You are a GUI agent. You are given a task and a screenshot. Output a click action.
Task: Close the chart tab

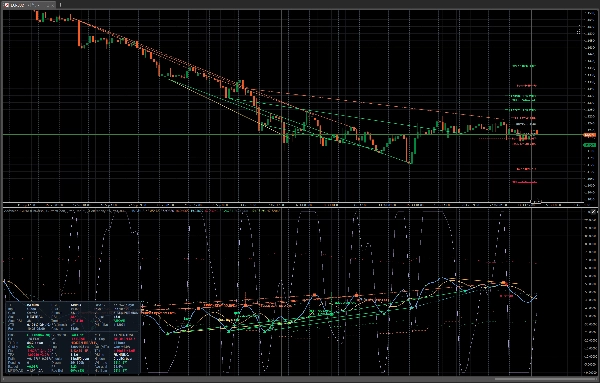[x=53, y=5]
